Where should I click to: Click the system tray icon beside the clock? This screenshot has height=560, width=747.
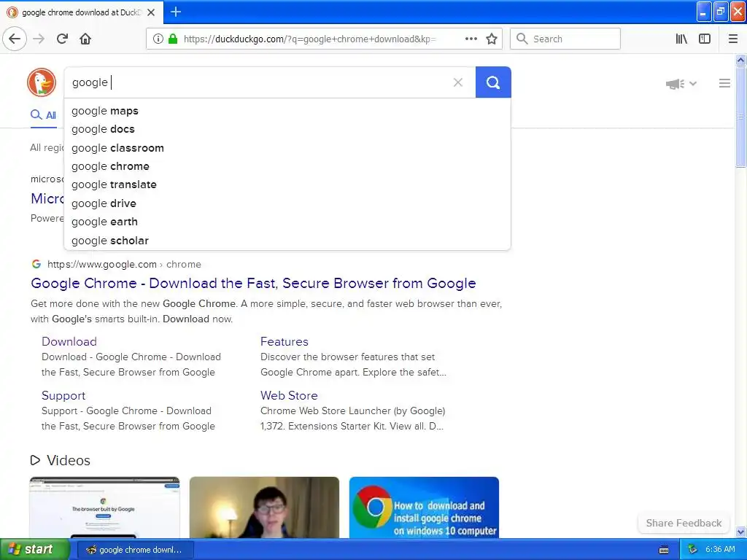(692, 550)
